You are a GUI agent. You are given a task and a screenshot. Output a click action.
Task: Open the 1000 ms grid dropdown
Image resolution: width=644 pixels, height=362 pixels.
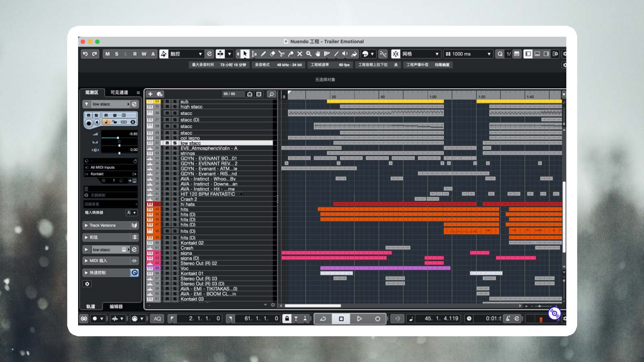click(x=469, y=54)
